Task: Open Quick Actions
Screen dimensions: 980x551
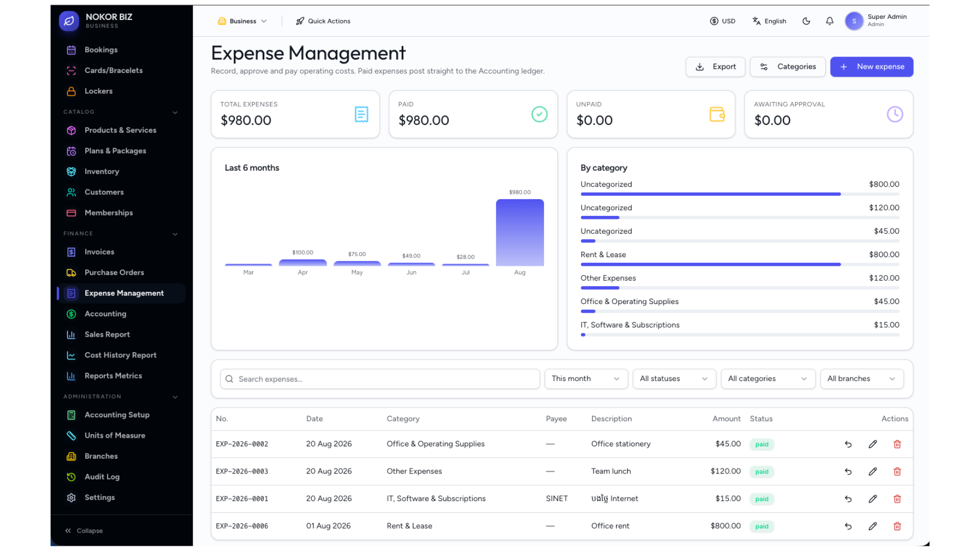Action: (x=323, y=21)
